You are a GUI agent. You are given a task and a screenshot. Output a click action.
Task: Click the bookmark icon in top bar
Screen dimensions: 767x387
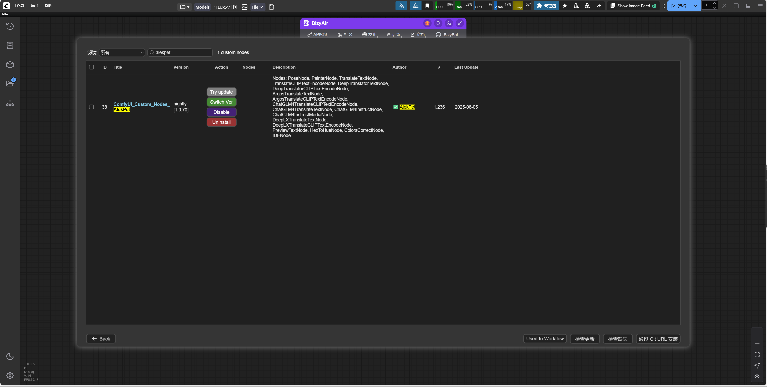428,6
